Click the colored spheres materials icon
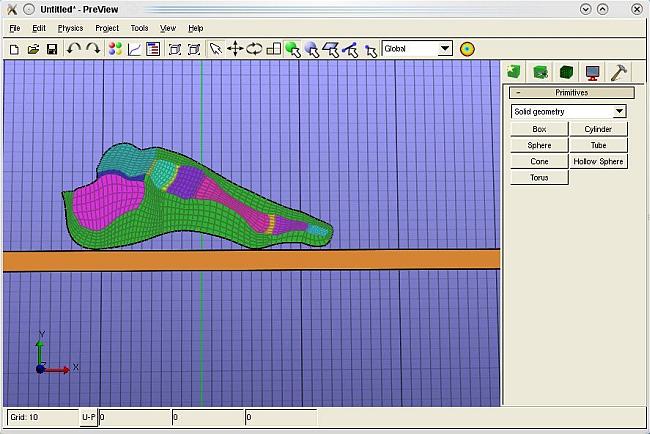The width and height of the screenshot is (650, 434). (x=114, y=49)
